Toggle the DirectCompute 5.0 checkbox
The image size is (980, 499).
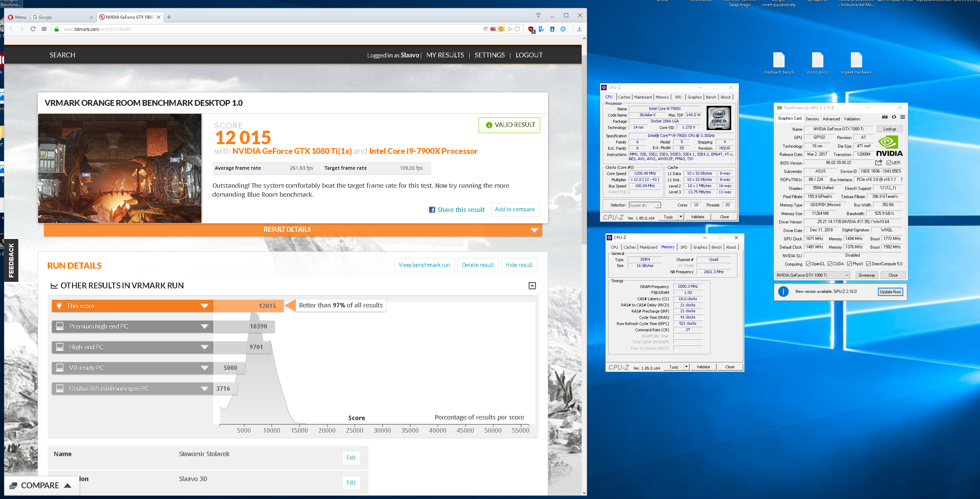click(x=868, y=264)
